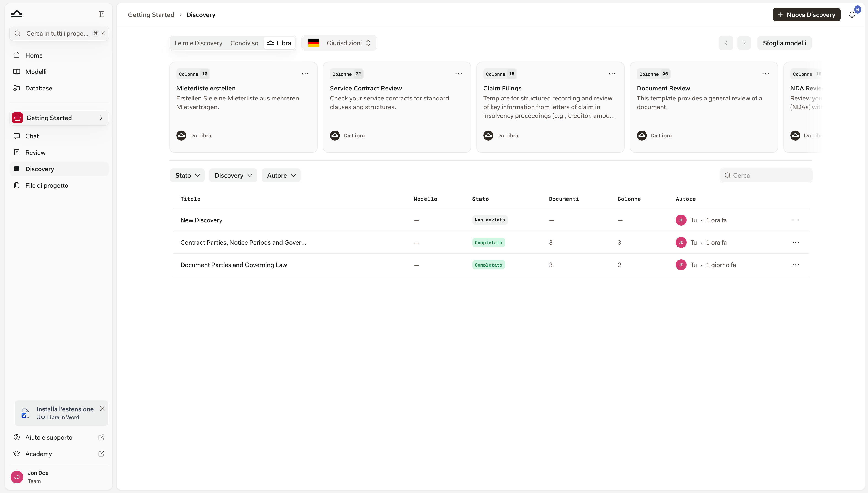
Task: Click the Libra logo in sidebar
Action: coord(17,14)
